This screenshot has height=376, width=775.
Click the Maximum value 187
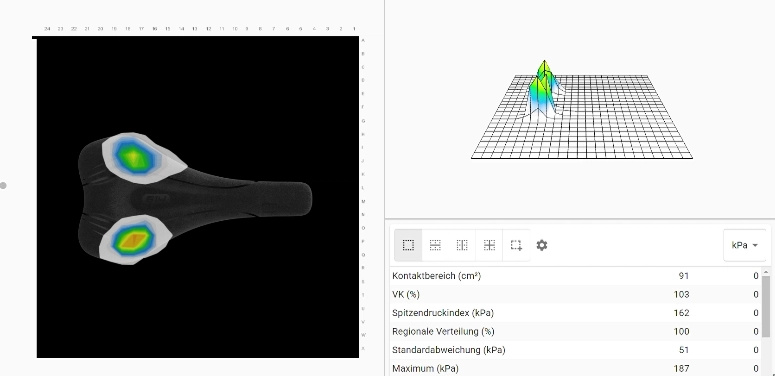(682, 368)
